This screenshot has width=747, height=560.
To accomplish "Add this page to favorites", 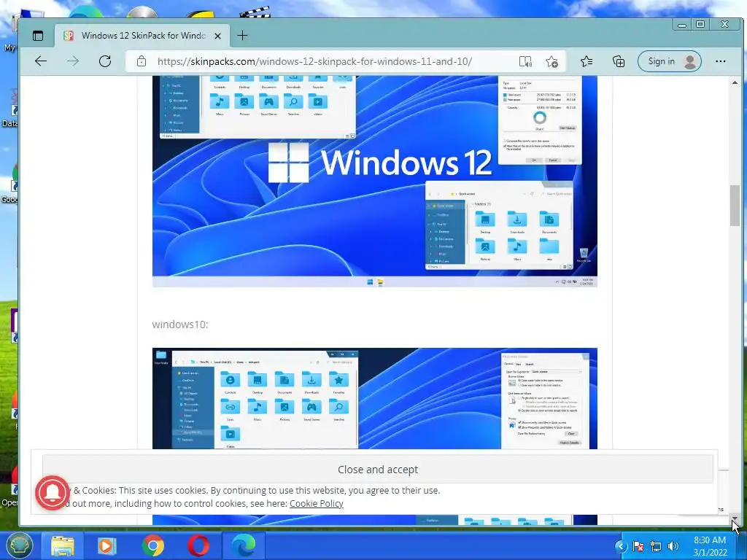I will tap(552, 61).
